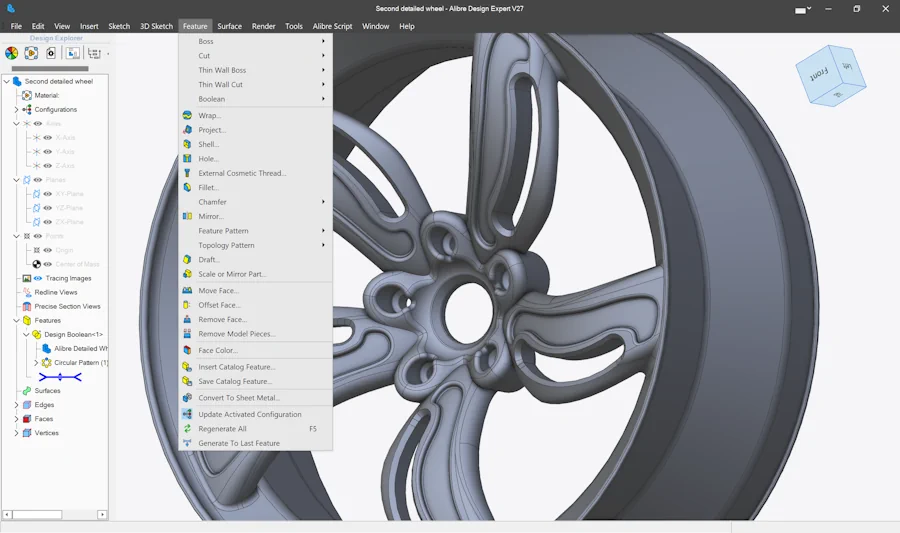Click the Front face of view cube
Viewport: 900px width, 533px height.
point(818,73)
